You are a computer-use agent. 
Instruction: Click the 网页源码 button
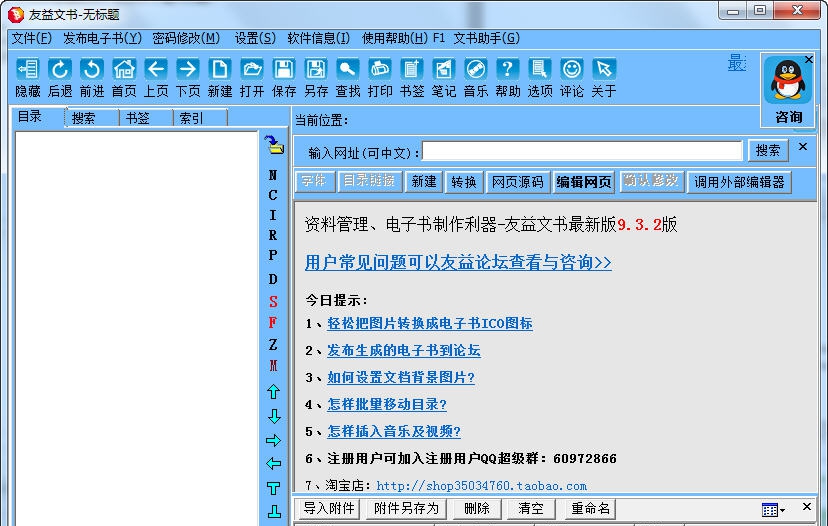[x=518, y=182]
